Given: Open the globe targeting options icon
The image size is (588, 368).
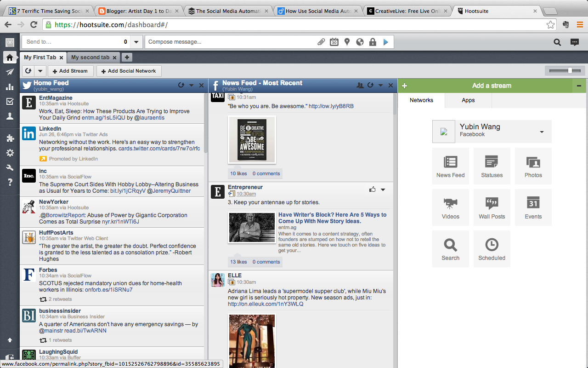Looking at the screenshot, I should coord(360,42).
